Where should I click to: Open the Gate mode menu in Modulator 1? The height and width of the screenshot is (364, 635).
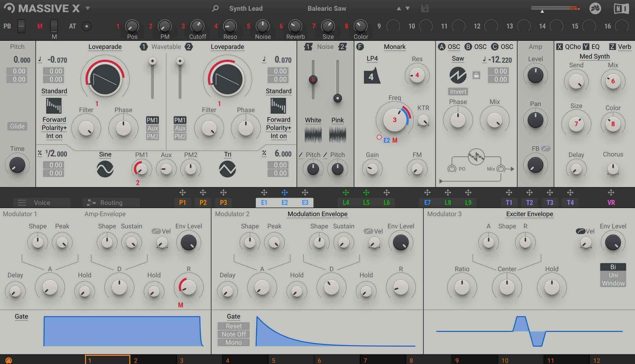(21, 316)
